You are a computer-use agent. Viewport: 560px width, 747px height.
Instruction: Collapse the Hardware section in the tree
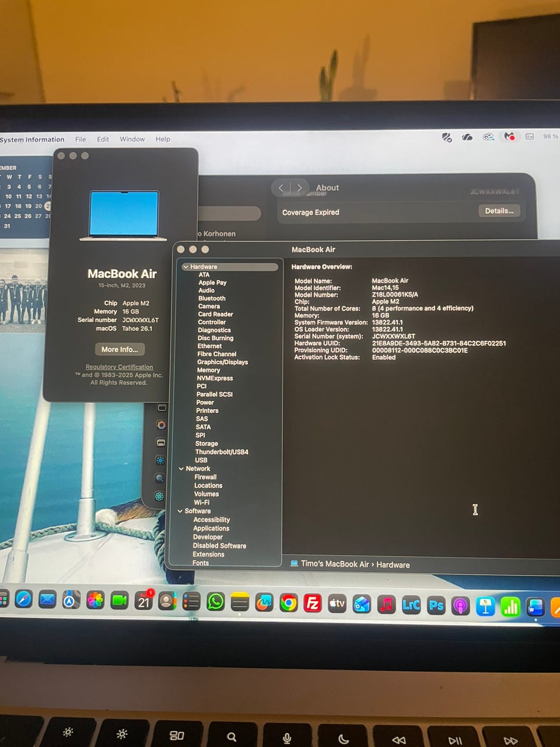pos(186,267)
